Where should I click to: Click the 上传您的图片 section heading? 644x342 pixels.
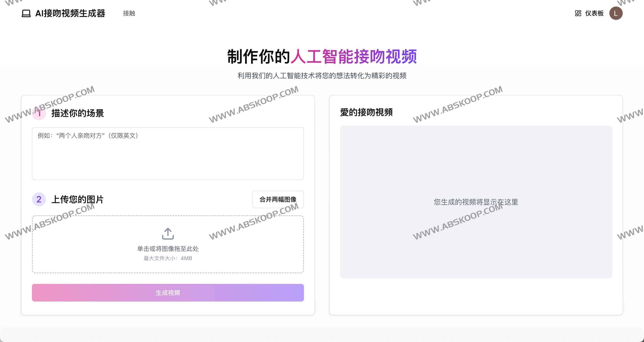77,199
